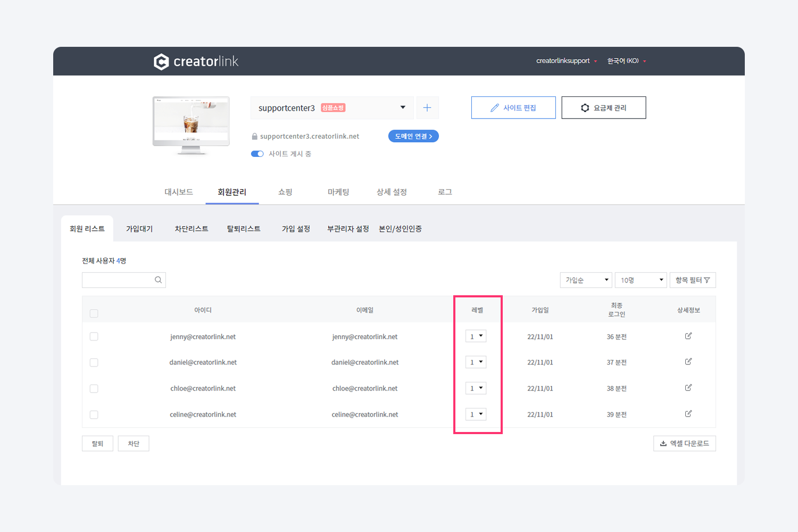The image size is (798, 532).
Task: Click the 36 분전 last login value
Action: click(x=617, y=337)
